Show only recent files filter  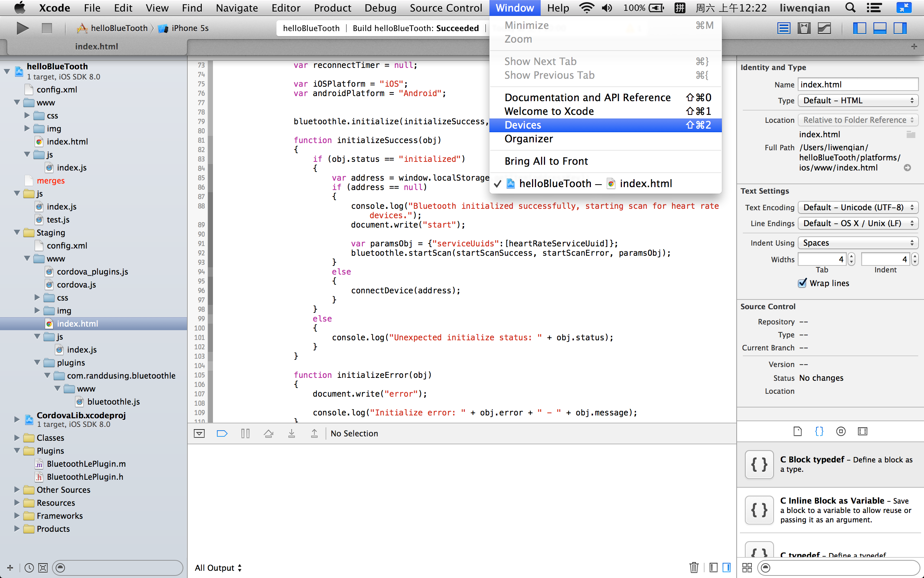pyautogui.click(x=29, y=568)
